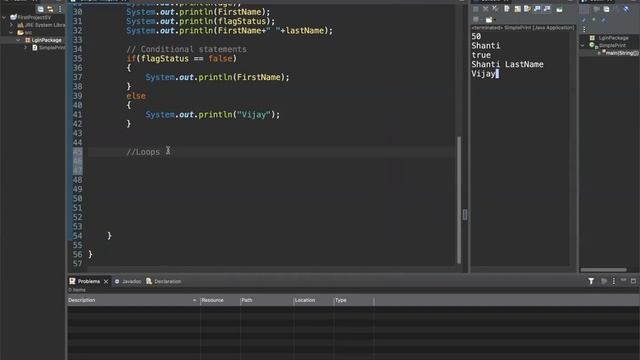Collapse all in Package Explorer

(41, 9)
